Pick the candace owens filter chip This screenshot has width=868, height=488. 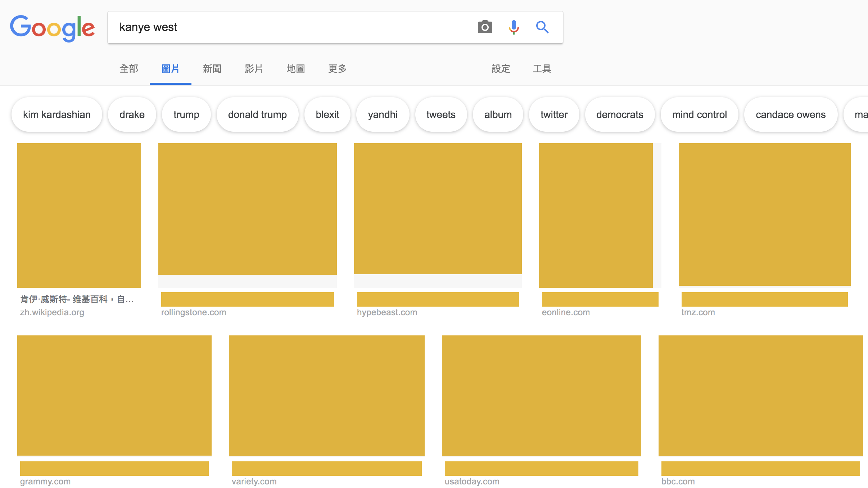pos(790,115)
